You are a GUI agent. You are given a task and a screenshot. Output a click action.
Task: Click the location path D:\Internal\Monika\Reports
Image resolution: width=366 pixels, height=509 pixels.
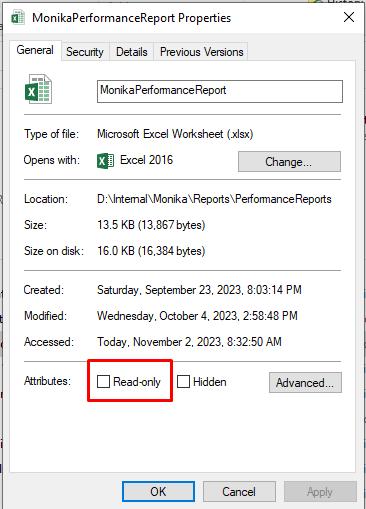[x=214, y=199]
